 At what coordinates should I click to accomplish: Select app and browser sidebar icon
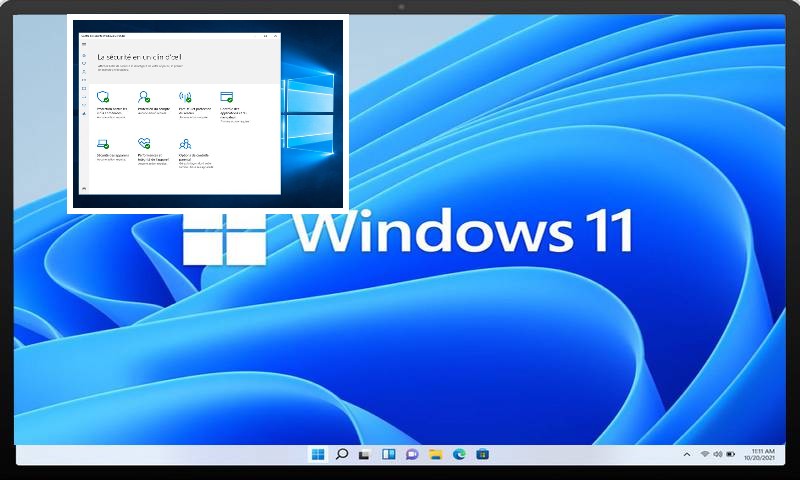(84, 88)
